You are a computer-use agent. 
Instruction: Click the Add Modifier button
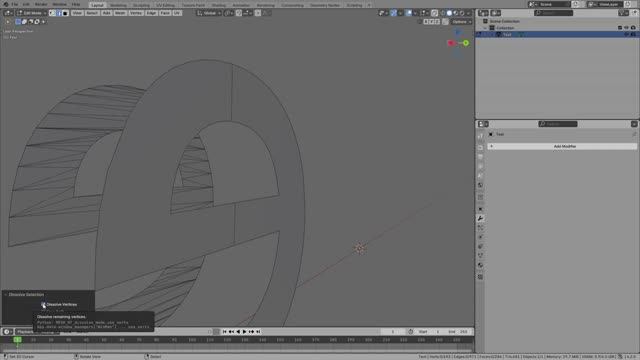[562, 146]
